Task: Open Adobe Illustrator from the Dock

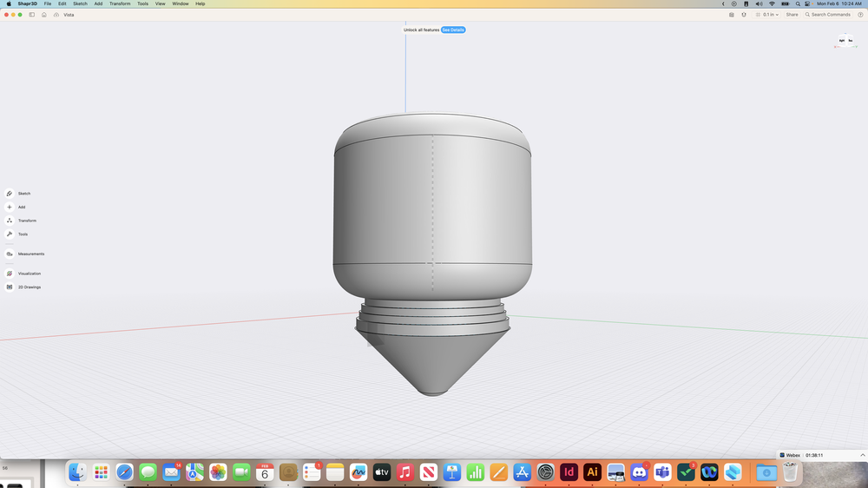Action: (592, 472)
